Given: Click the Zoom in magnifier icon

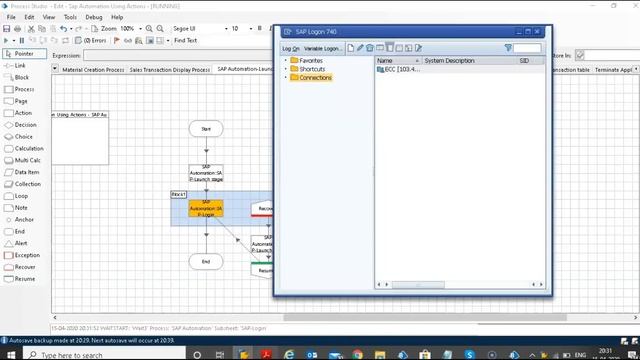Looking at the screenshot, I should click(149, 29).
